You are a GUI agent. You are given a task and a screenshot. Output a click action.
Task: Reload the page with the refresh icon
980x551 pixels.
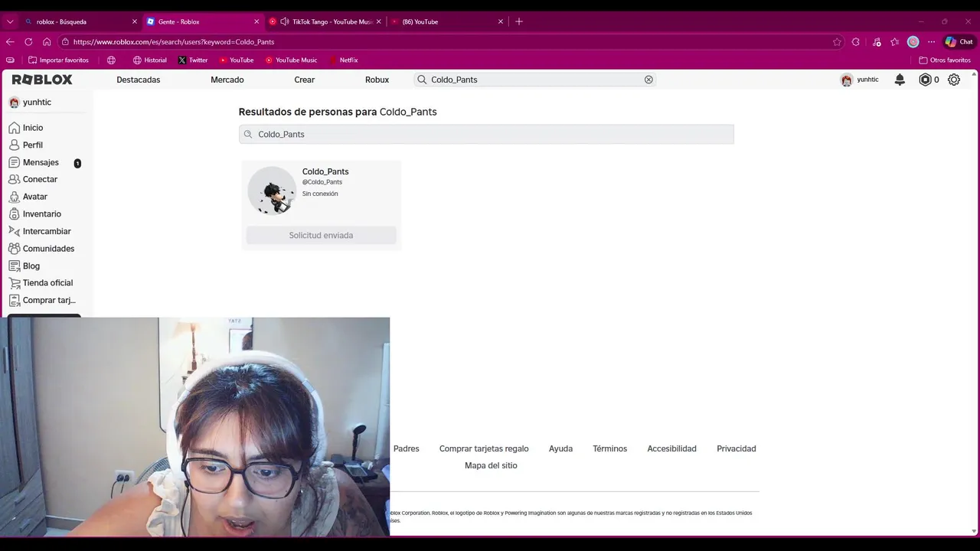point(28,42)
